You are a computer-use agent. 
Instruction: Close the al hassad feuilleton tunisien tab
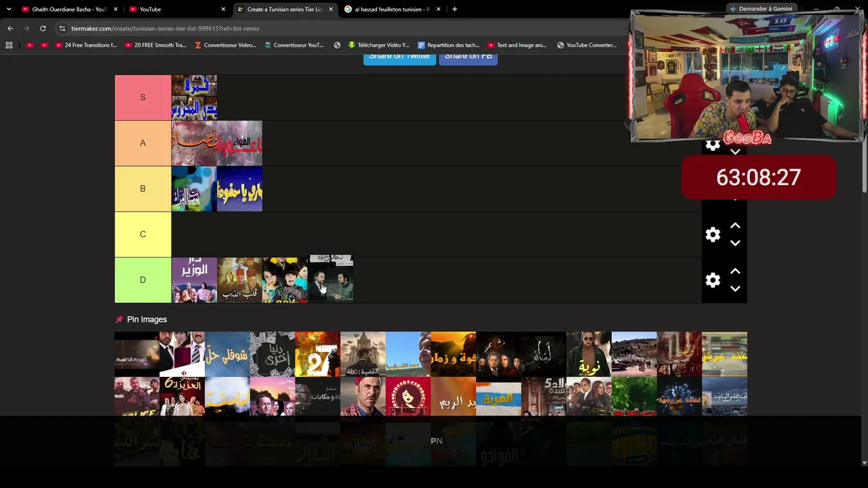[438, 9]
